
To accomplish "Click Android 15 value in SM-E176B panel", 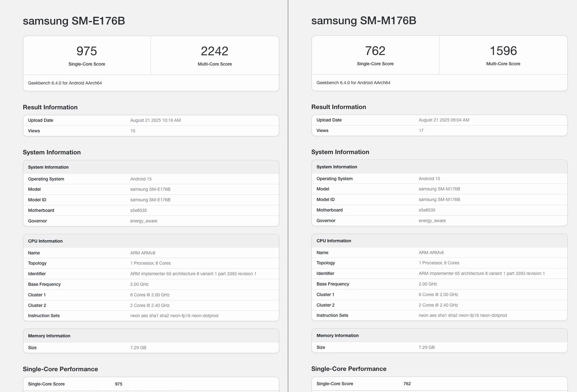I will click(x=141, y=179).
